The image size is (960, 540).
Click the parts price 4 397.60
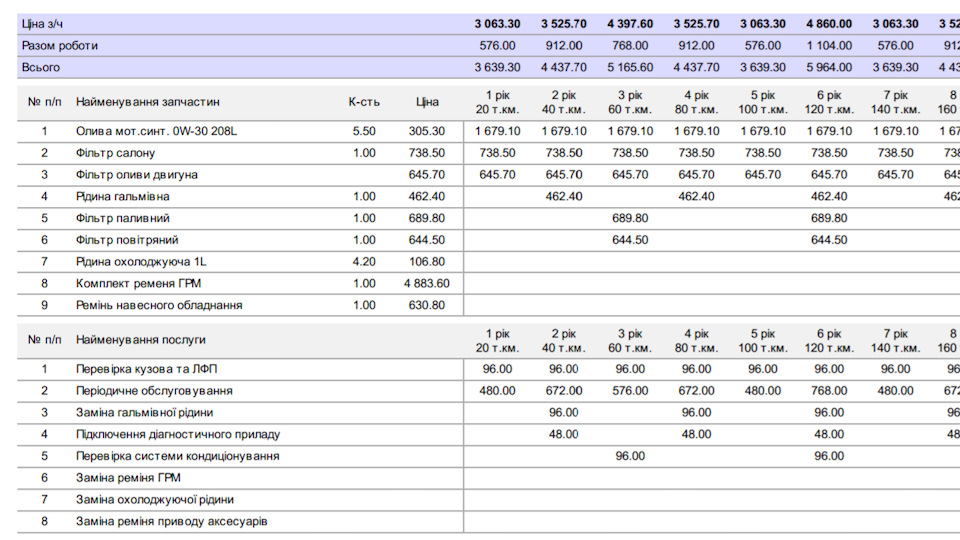(630, 24)
